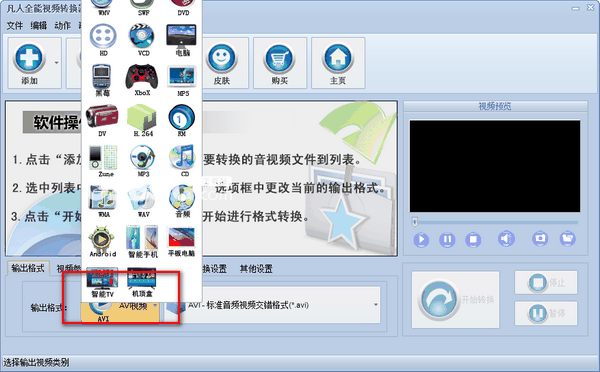Choose the 机顶盒 set-top box icon

point(142,282)
